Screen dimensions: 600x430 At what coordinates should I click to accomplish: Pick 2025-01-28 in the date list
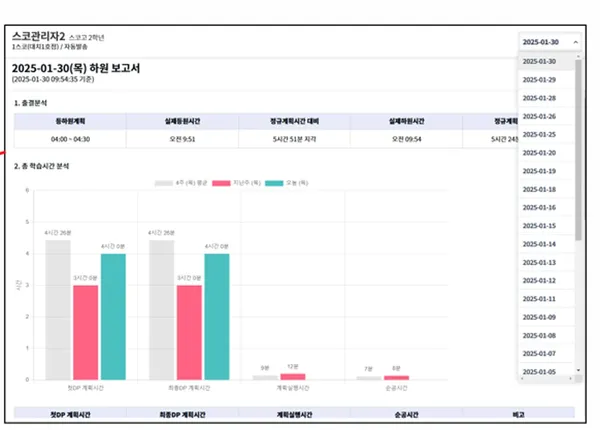click(x=546, y=98)
